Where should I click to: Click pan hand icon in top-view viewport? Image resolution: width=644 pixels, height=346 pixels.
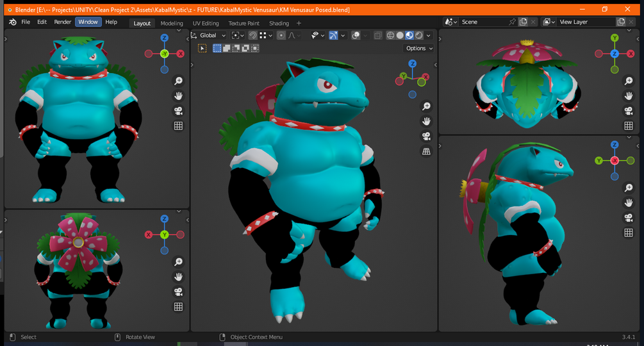pyautogui.click(x=629, y=96)
